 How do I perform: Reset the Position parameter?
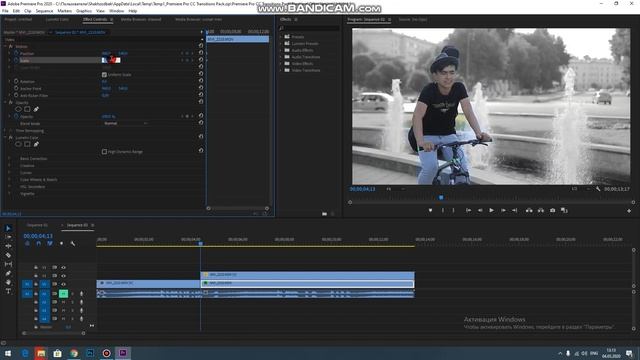[201, 53]
